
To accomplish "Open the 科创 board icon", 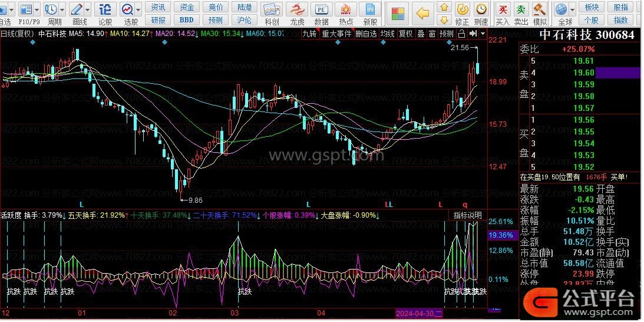I will [272, 9].
